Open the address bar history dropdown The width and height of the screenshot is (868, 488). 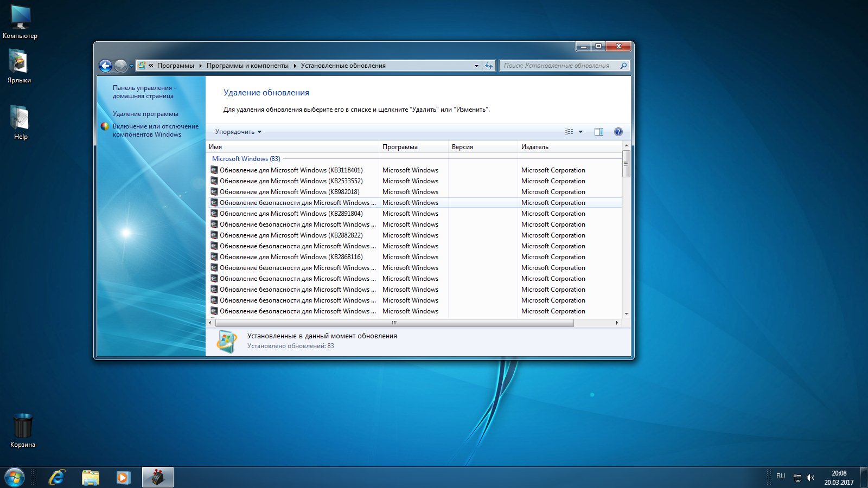[476, 66]
